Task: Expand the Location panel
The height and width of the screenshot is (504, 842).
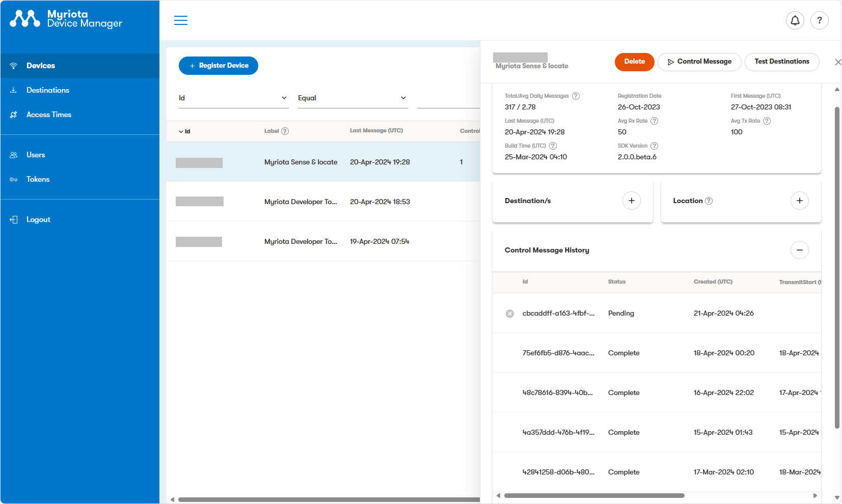Action: (x=799, y=201)
